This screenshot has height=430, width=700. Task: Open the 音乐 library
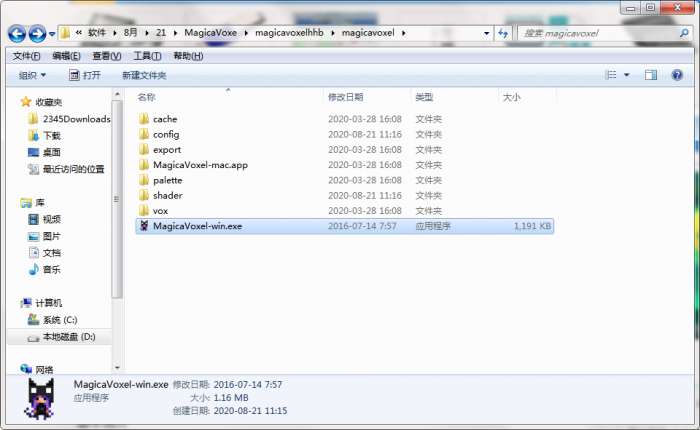(x=52, y=270)
